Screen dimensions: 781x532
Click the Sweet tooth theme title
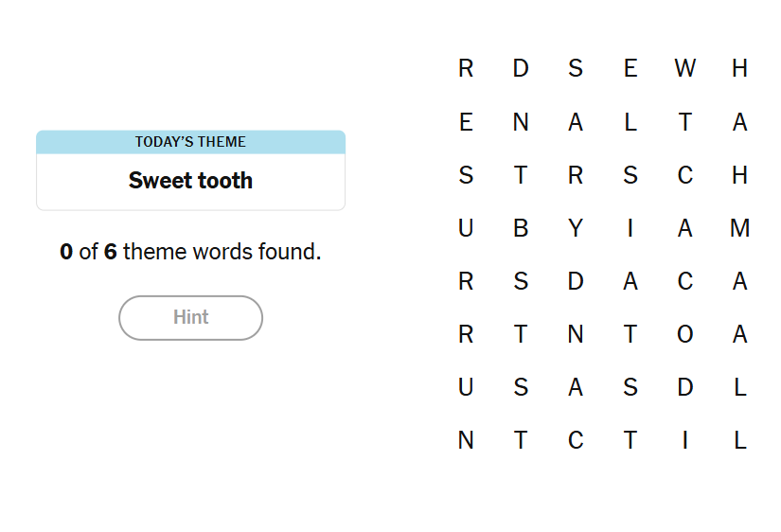tap(190, 181)
